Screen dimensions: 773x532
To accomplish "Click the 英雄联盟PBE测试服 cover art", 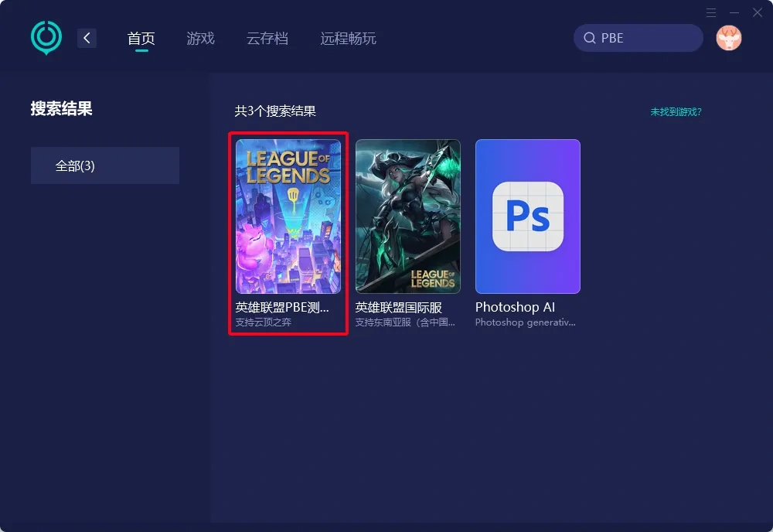I will (287, 217).
